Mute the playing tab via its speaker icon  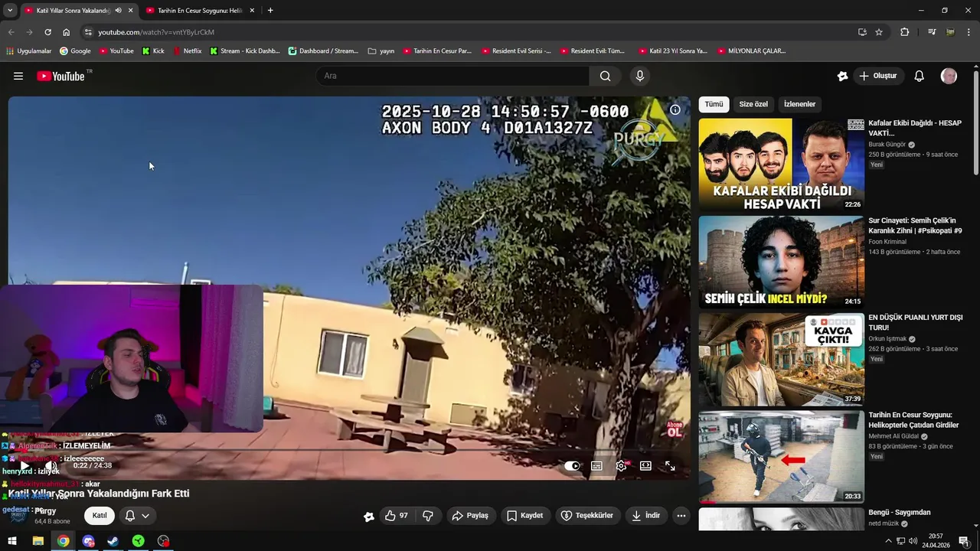click(x=118, y=11)
